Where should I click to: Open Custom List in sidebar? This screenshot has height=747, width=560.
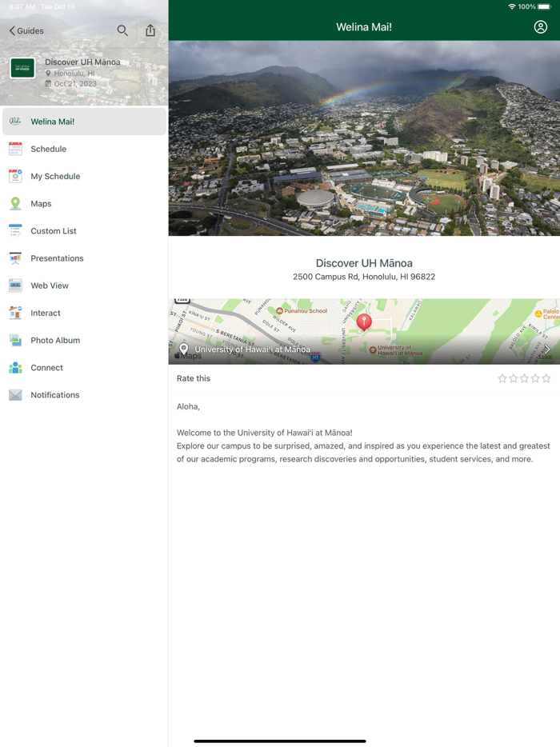pyautogui.click(x=84, y=231)
